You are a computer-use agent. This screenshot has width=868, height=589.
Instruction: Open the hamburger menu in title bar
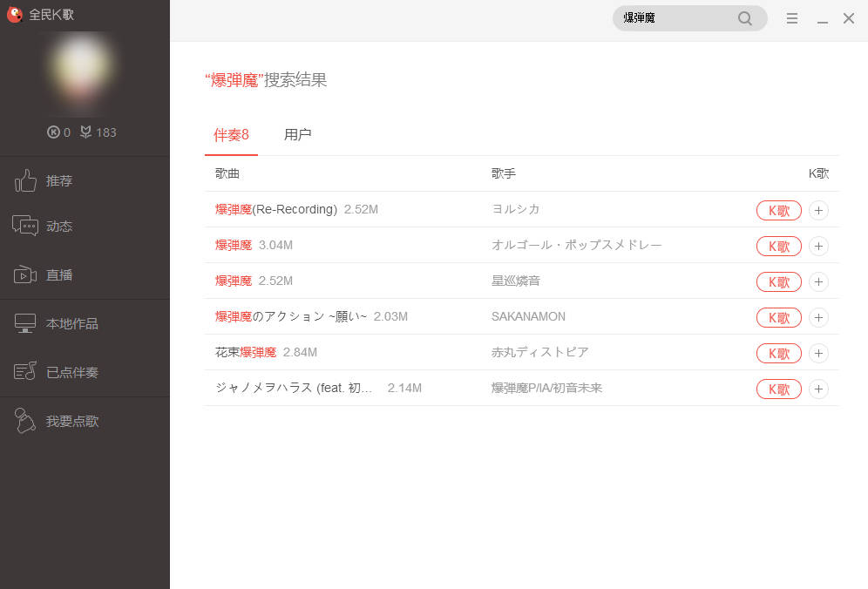tap(791, 18)
